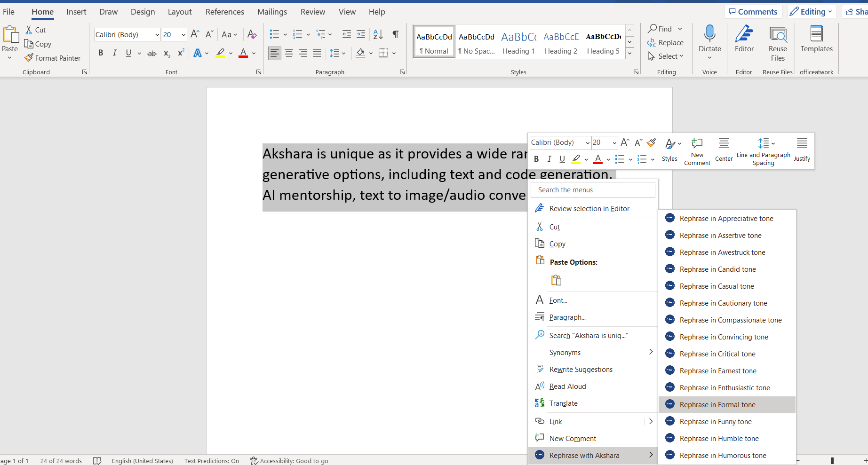Click Replace in the Editing group

click(x=666, y=43)
